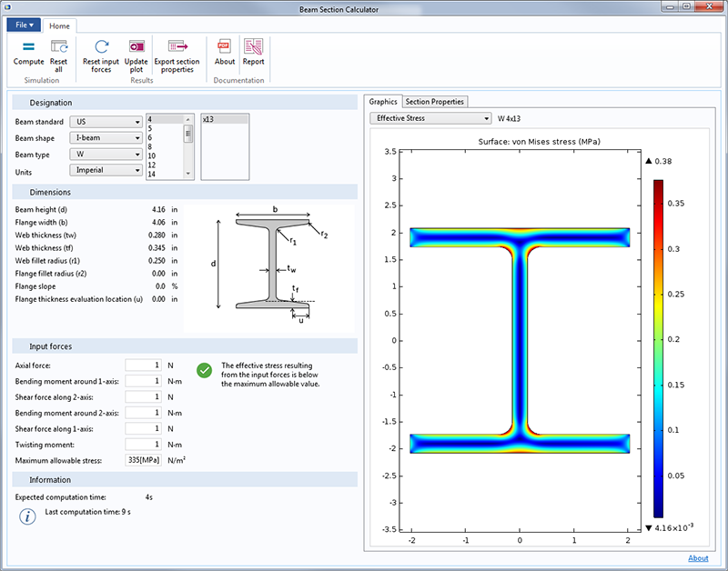Click the Beam height (d) value 4.16
The image size is (728, 571).
coord(158,210)
